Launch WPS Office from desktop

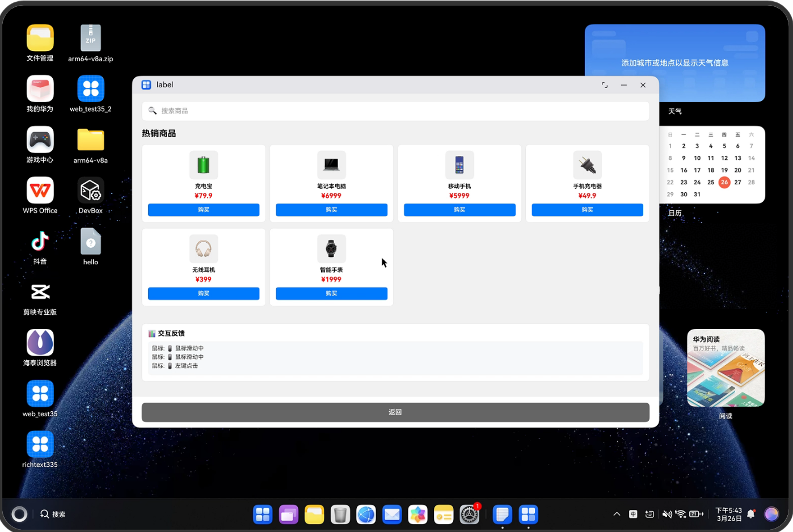(40, 195)
